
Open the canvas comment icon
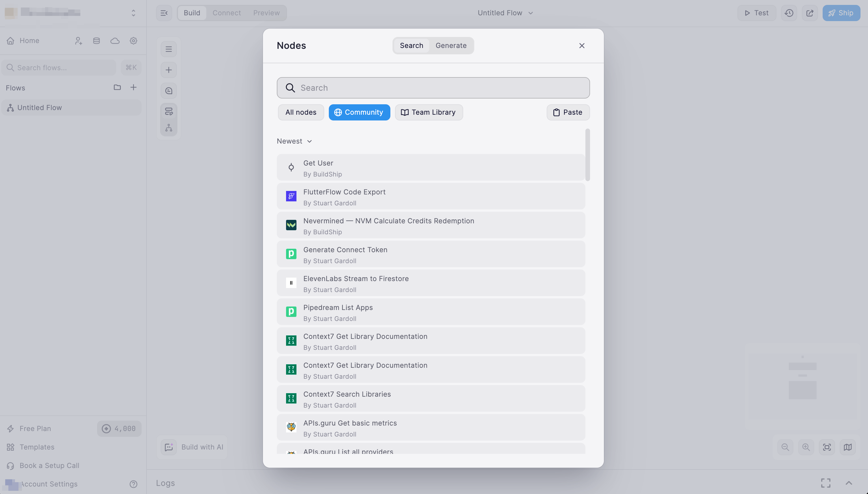[x=169, y=91]
